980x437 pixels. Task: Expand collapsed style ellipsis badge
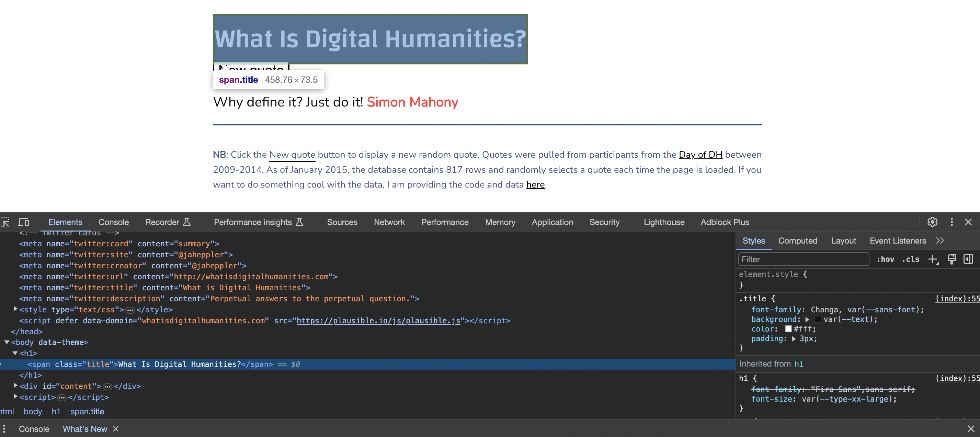coord(130,310)
